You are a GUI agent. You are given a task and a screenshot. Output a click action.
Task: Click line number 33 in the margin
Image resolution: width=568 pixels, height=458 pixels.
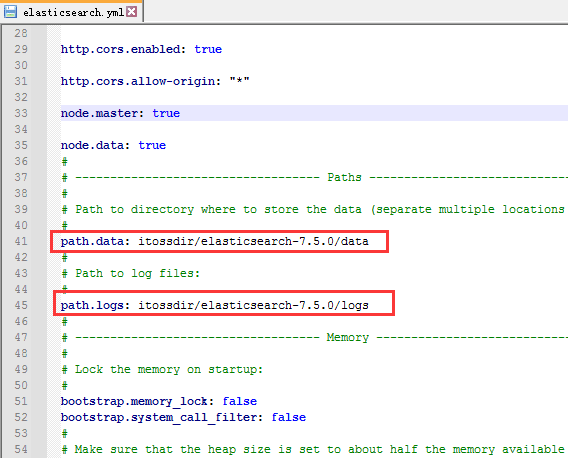(21, 113)
